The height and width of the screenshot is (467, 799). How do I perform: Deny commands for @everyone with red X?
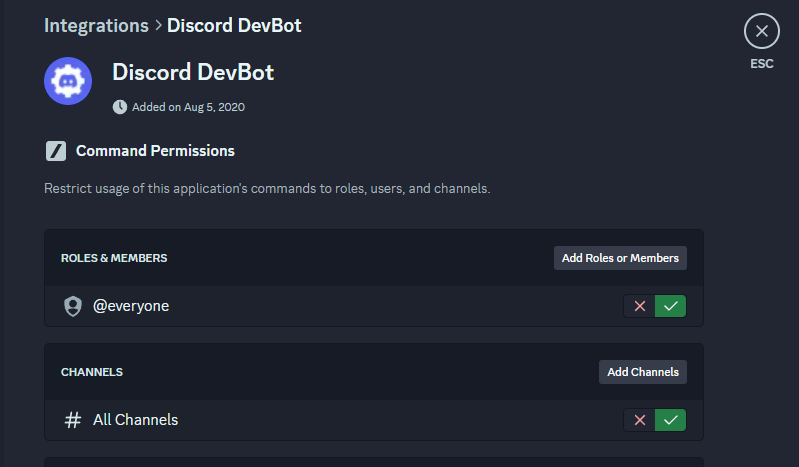(640, 306)
